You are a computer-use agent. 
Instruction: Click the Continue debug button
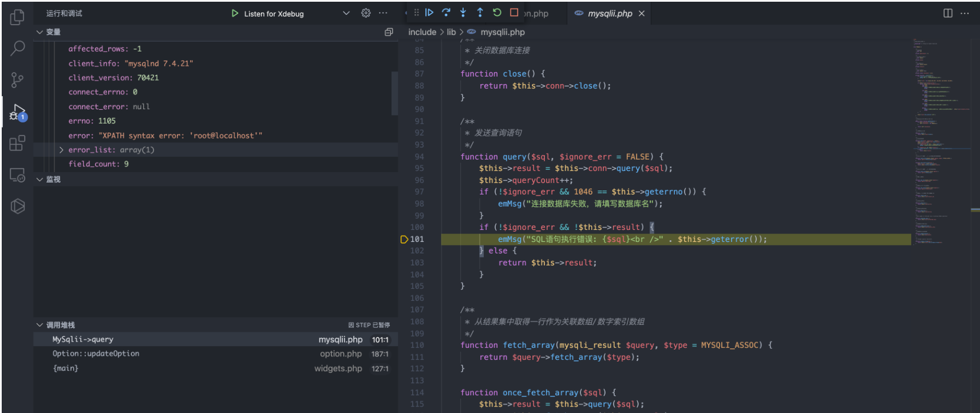[x=429, y=13]
